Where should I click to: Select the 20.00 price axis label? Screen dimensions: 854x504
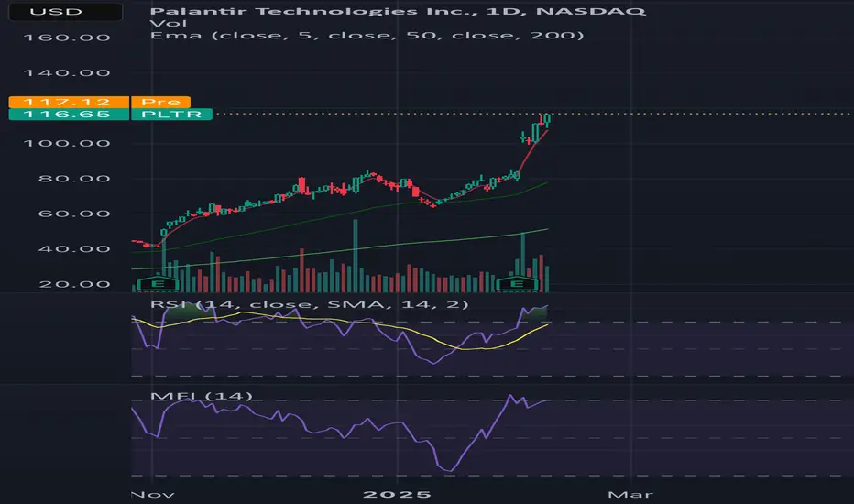[74, 284]
